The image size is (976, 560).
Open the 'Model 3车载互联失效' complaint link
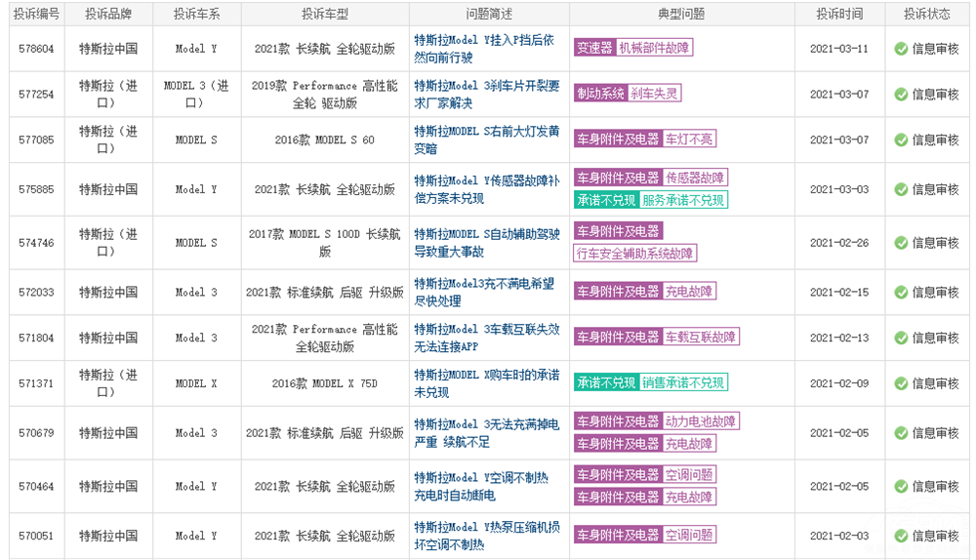click(486, 338)
